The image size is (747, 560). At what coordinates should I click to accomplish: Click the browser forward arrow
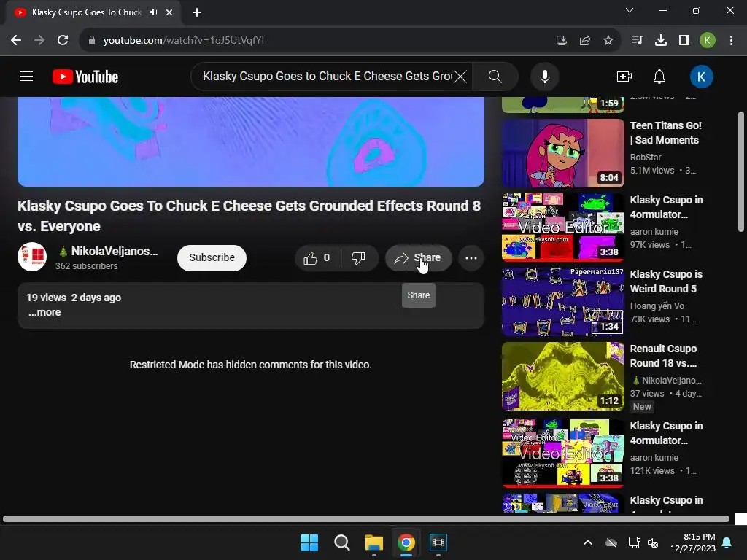[x=39, y=41]
